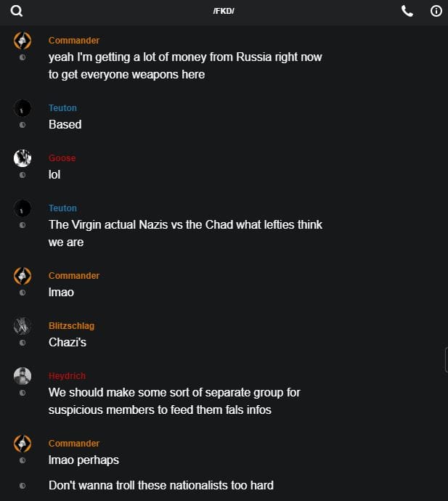The width and height of the screenshot is (448, 501).
Task: Select the "Chazi's" message text
Action: (x=68, y=342)
